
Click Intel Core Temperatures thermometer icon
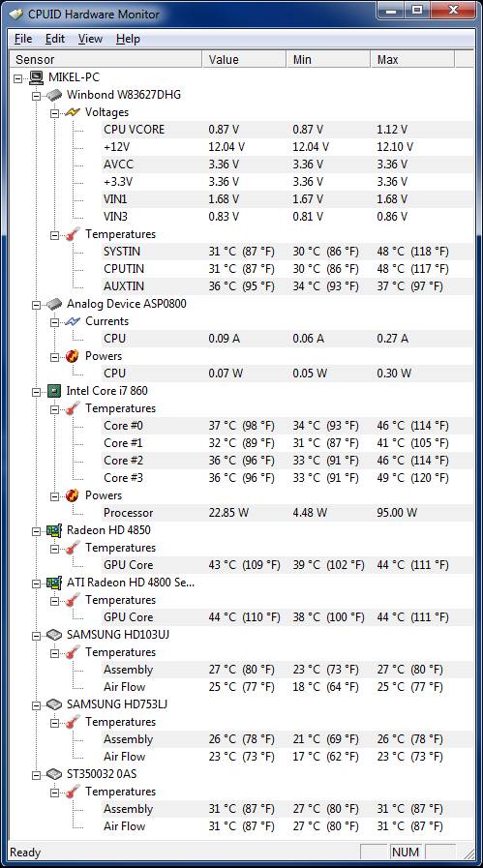73,408
